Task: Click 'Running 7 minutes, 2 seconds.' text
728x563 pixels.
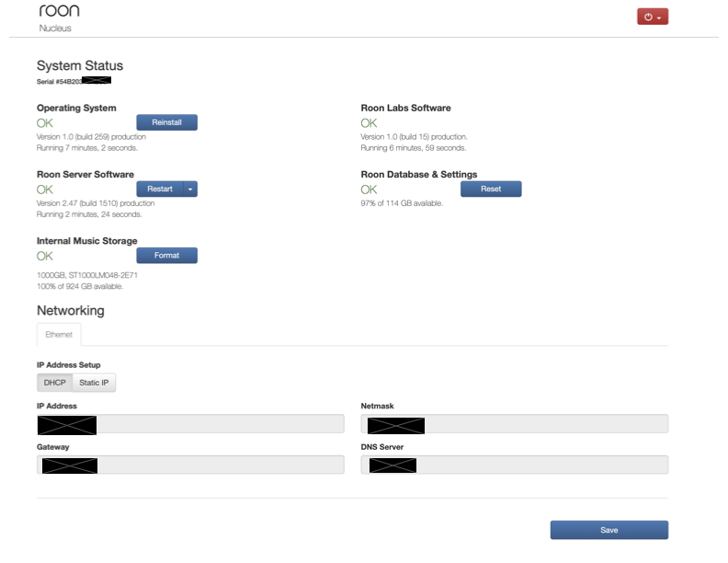Action: point(86,148)
